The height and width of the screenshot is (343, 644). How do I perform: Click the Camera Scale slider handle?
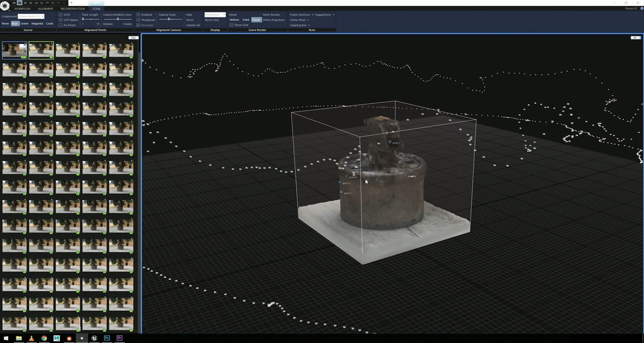click(169, 19)
